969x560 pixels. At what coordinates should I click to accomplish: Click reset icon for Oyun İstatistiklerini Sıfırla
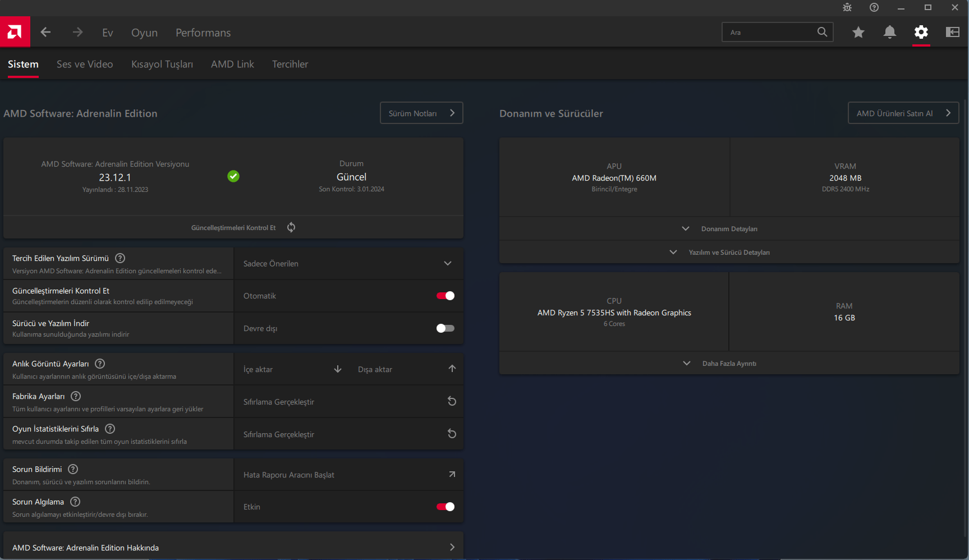coord(452,434)
